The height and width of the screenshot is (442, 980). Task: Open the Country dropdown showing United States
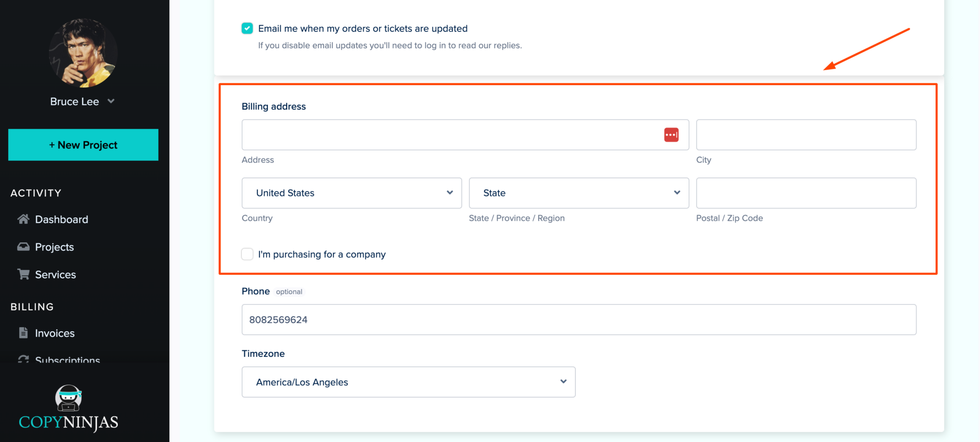pyautogui.click(x=352, y=193)
